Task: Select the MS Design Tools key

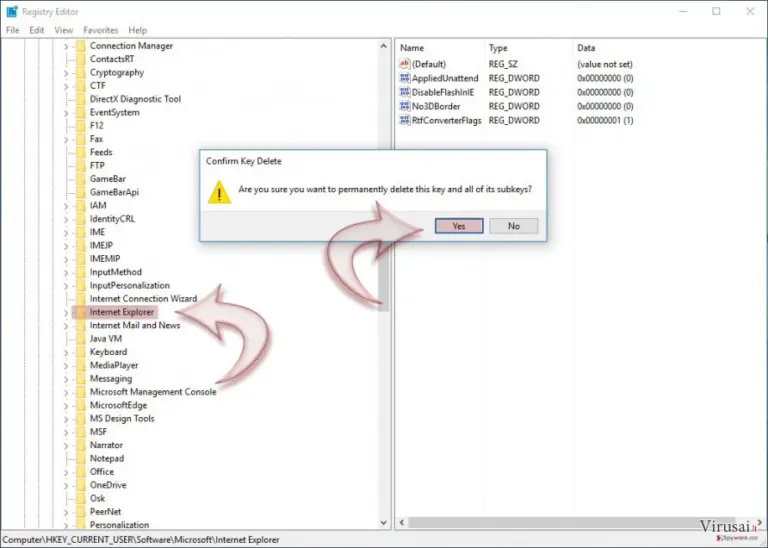Action: point(122,418)
